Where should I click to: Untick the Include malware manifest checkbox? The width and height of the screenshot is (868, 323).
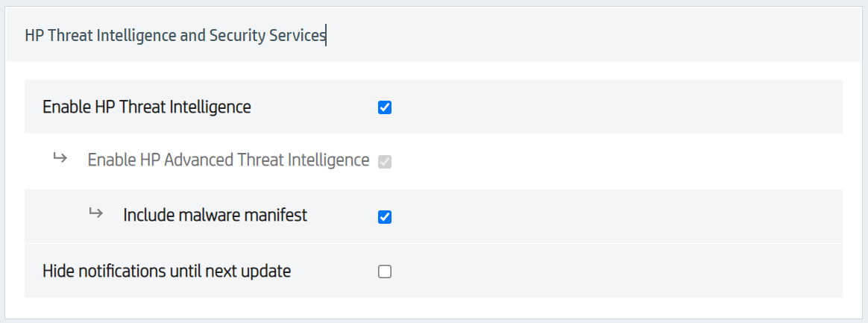385,217
